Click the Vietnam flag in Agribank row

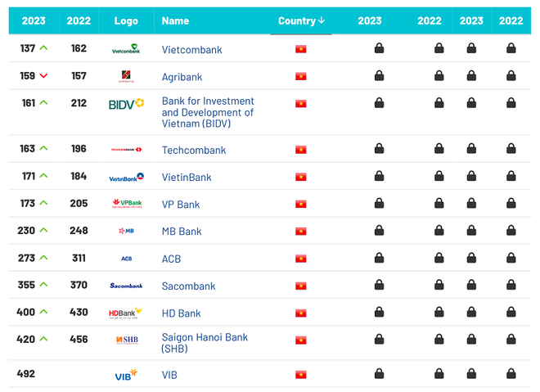point(301,77)
